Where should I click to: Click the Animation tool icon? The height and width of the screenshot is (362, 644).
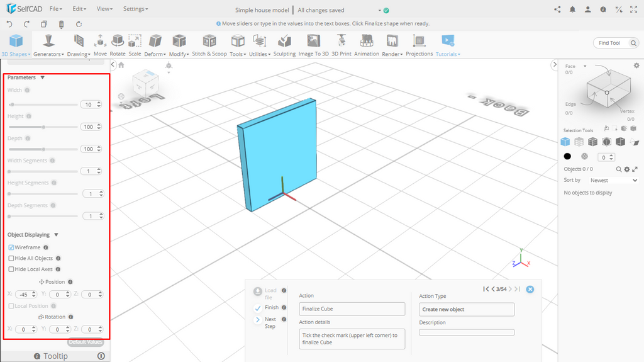coord(367,44)
